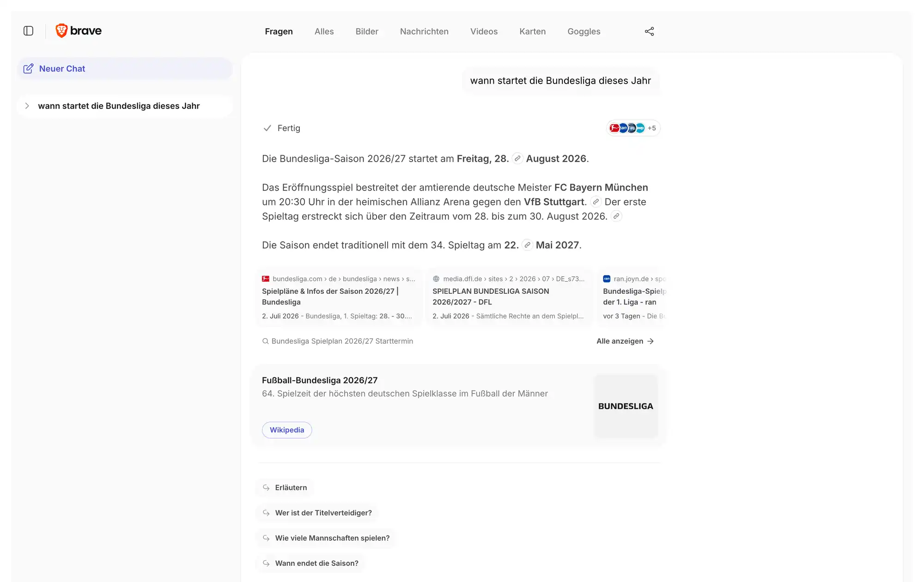Click the 'Fußball-Bundesliga 2026/27' heading
Viewport: 924px width, 582px height.
pos(320,381)
